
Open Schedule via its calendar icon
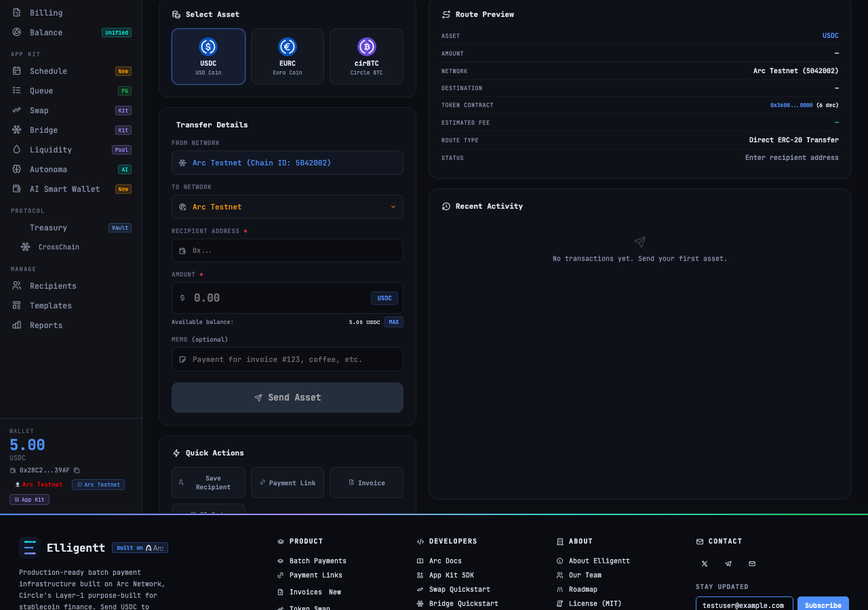pos(16,70)
